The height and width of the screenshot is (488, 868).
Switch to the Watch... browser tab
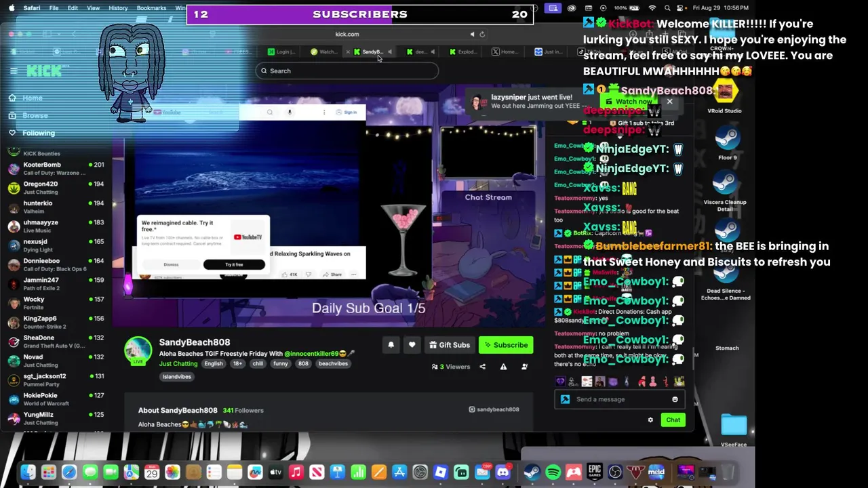[x=324, y=52]
